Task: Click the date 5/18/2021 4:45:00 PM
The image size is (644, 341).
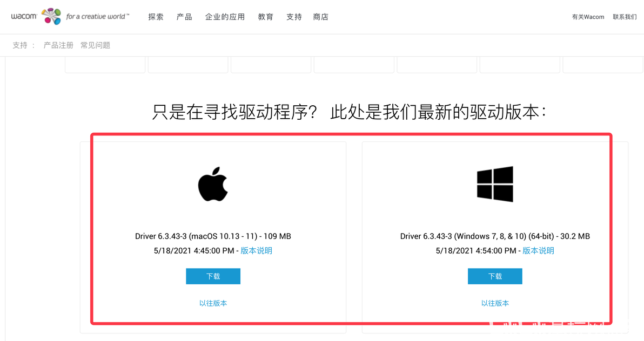Action: click(x=194, y=251)
